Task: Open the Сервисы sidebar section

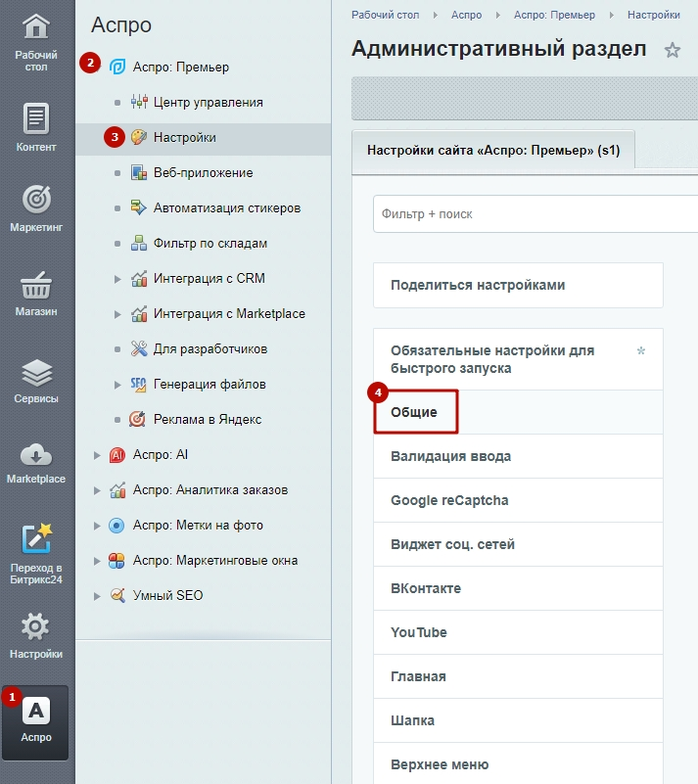Action: click(36, 381)
